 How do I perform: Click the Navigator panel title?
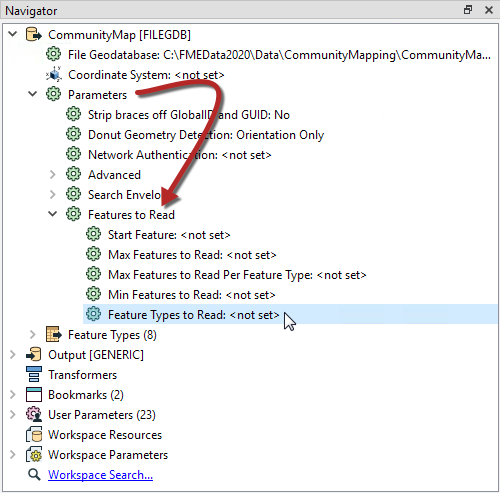tap(31, 11)
